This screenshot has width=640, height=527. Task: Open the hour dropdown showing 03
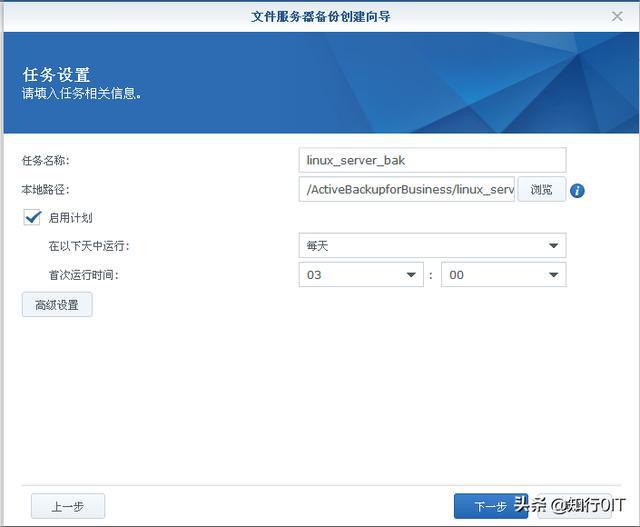(361, 275)
